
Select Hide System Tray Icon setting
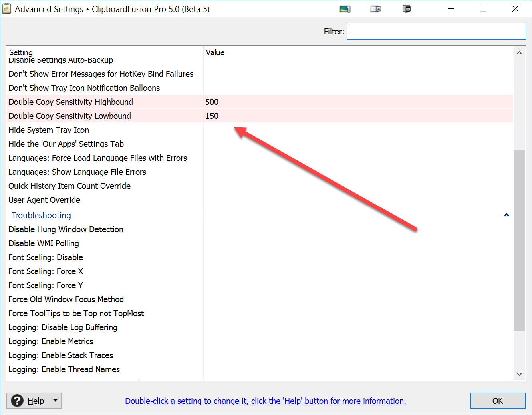coord(49,130)
